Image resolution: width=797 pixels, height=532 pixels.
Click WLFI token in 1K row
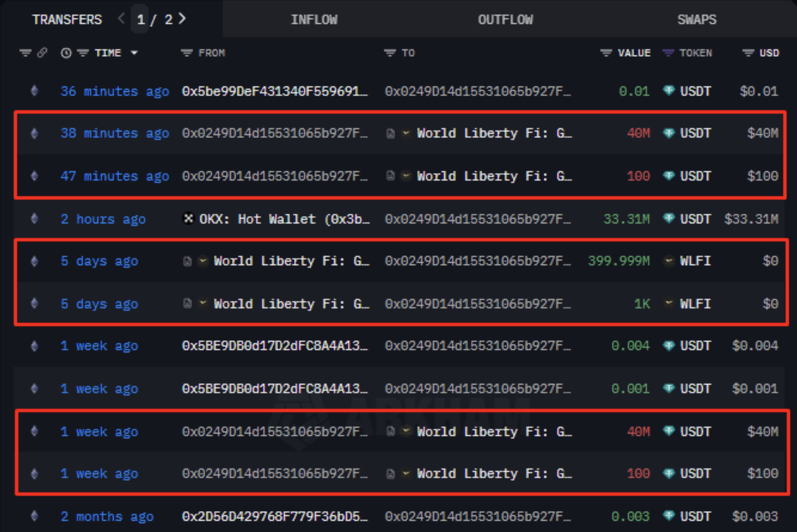click(x=696, y=304)
